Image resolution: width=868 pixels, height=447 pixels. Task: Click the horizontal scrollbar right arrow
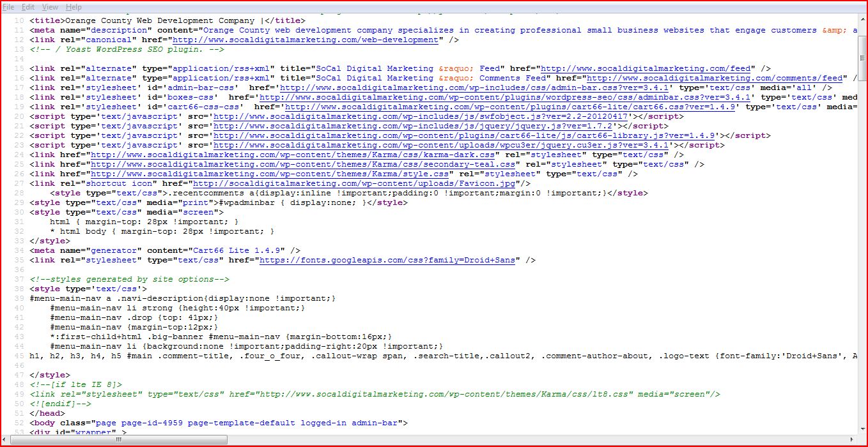point(852,440)
